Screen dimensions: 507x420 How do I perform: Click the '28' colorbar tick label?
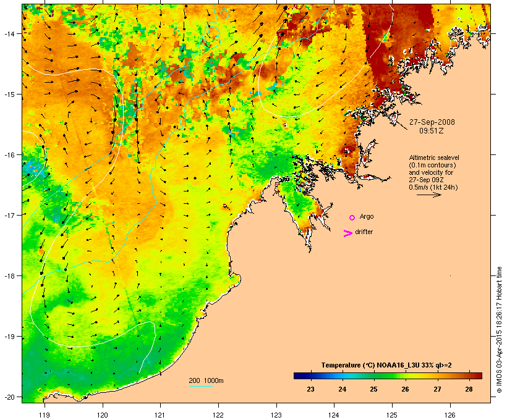tap(469, 389)
